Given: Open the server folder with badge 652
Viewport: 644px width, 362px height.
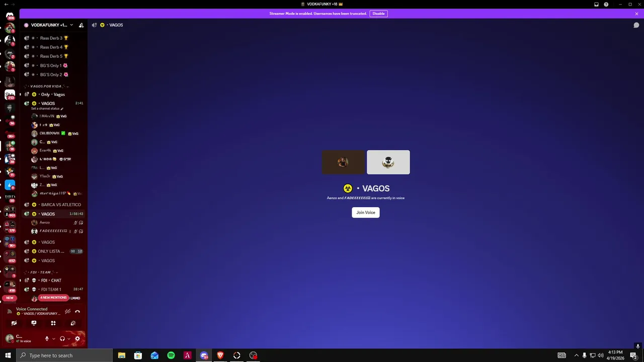Looking at the screenshot, I should tap(10, 257).
